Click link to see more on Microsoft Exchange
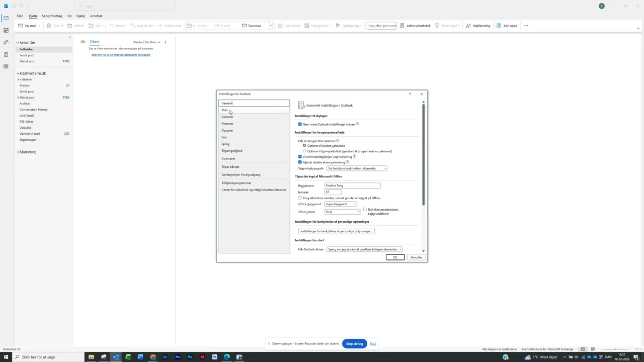Screen dimensions: 644x362 121,55
